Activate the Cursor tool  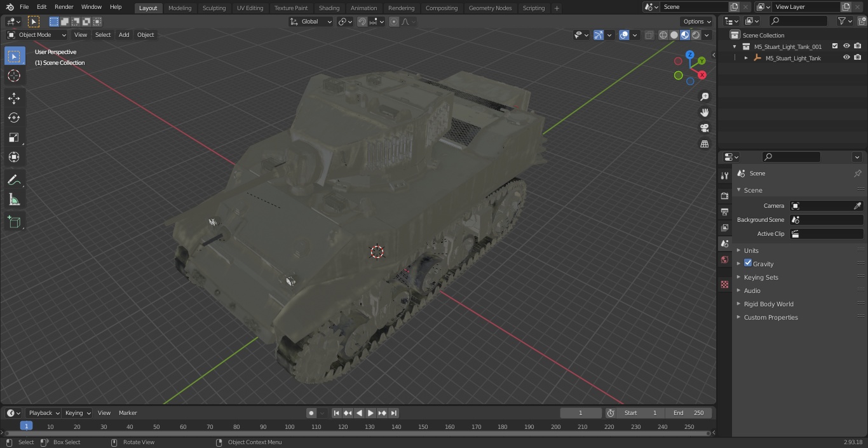tap(14, 76)
